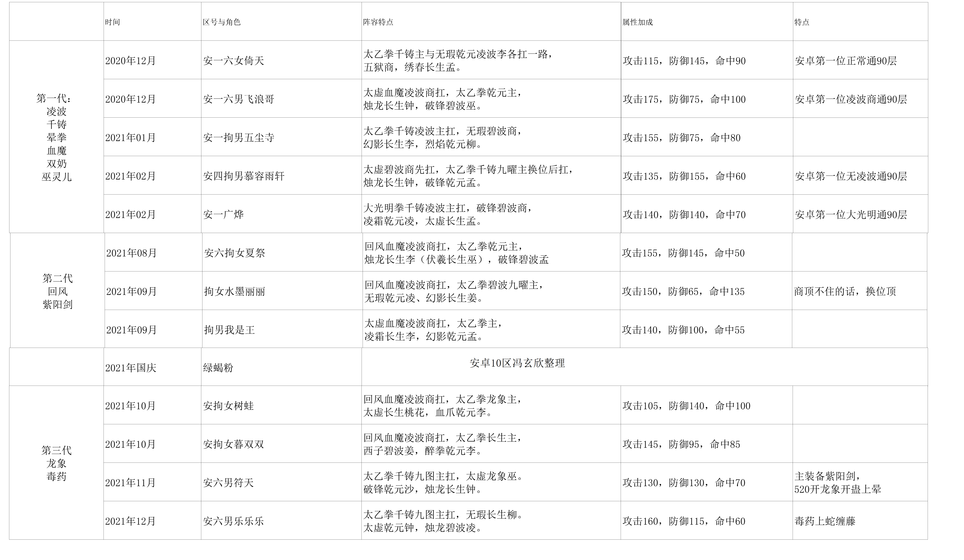The height and width of the screenshot is (560, 964).
Task: Click the 拘女水墨丽丽 cell
Action: pos(282,291)
